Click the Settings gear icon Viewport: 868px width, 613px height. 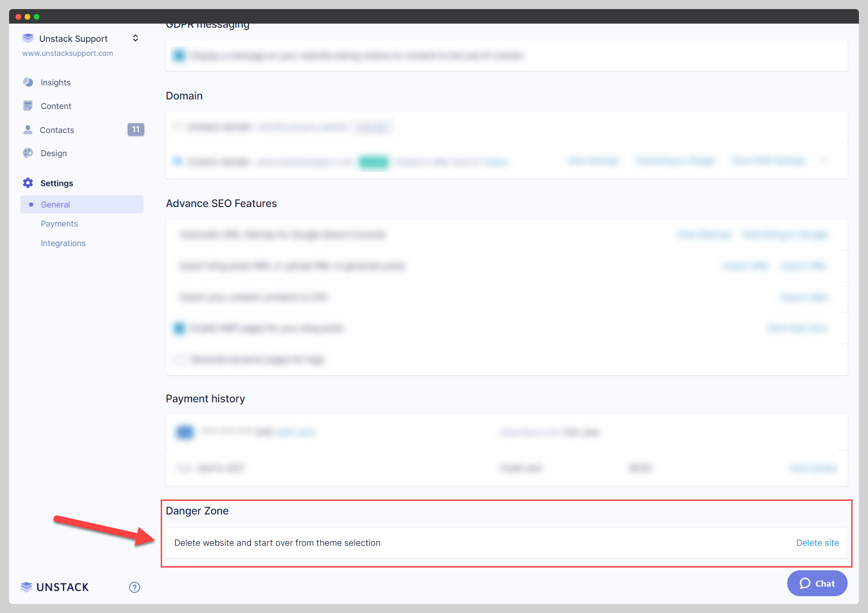click(28, 183)
